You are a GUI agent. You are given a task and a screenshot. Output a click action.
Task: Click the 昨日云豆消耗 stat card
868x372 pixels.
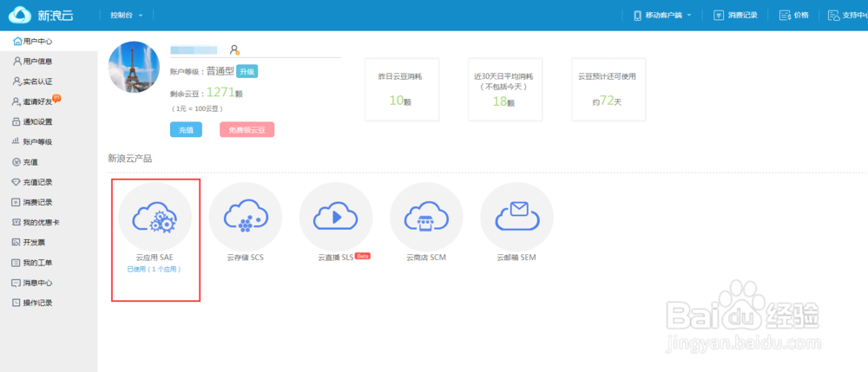coord(402,89)
